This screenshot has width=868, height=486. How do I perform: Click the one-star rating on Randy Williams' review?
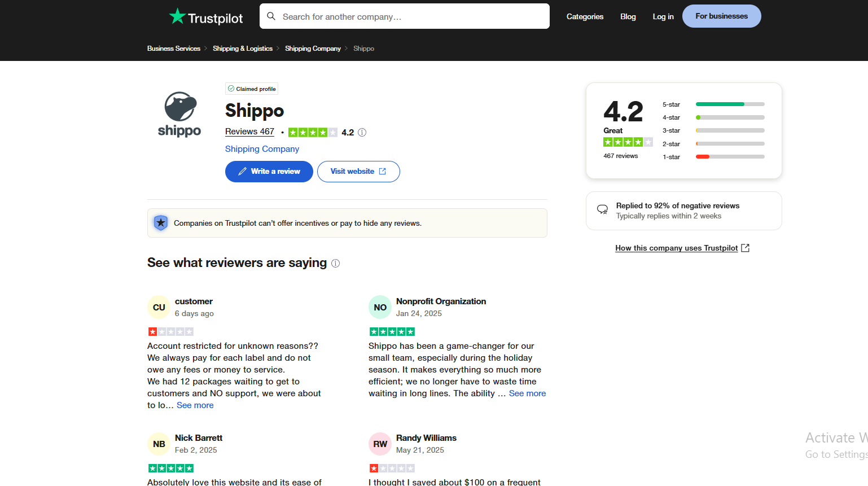(x=392, y=469)
